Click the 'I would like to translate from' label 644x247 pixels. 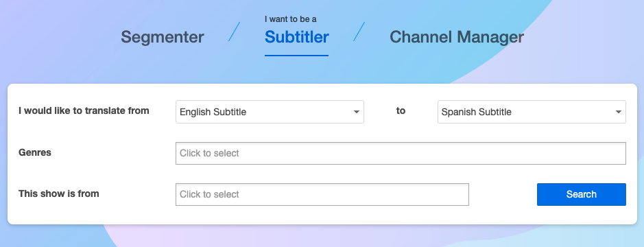pyautogui.click(x=84, y=111)
